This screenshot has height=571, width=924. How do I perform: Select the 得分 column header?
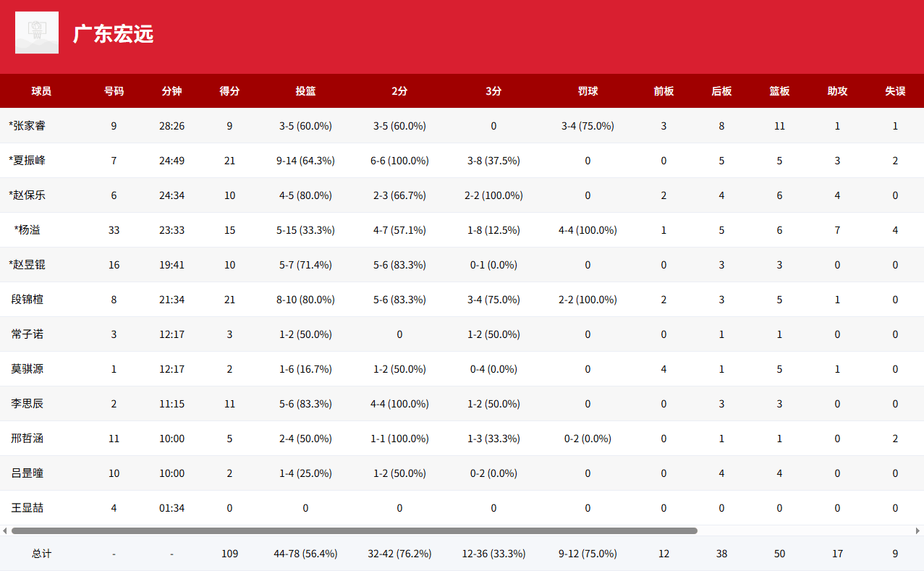229,91
